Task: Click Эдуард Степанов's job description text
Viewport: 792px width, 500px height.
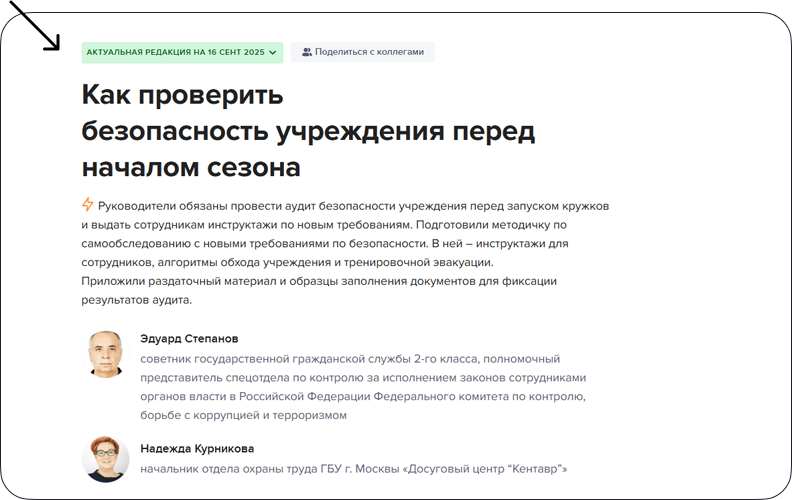Action: pyautogui.click(x=362, y=377)
